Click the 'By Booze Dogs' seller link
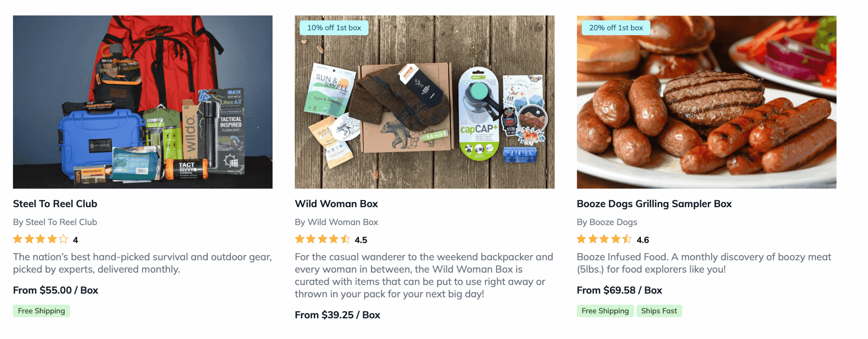This screenshot has width=868, height=339. [x=607, y=222]
